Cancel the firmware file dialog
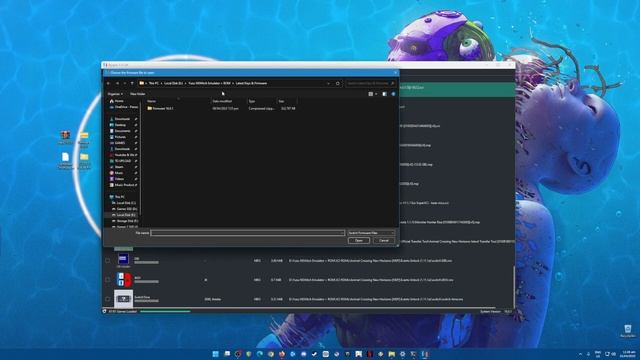This screenshot has width=640, height=360. tap(384, 241)
